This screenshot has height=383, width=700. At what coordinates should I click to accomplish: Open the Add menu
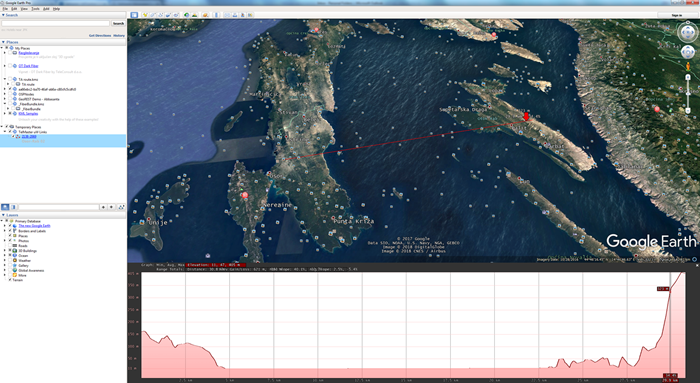click(x=46, y=8)
